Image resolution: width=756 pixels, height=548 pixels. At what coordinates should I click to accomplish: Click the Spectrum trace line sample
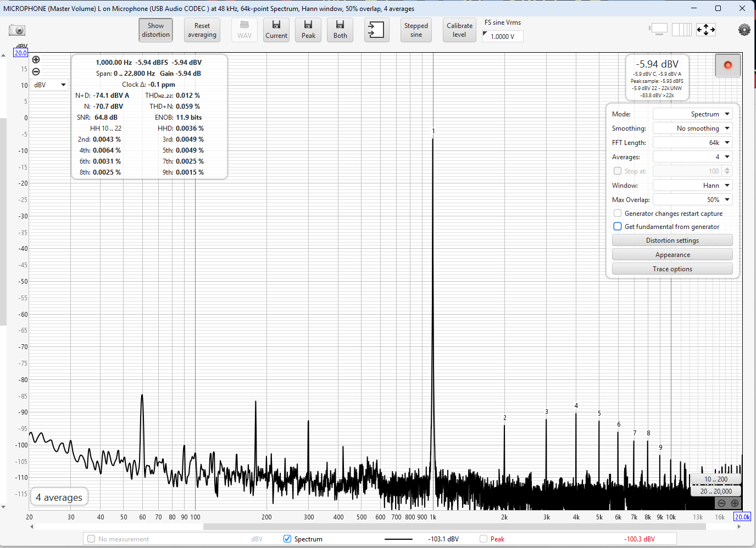pos(398,539)
